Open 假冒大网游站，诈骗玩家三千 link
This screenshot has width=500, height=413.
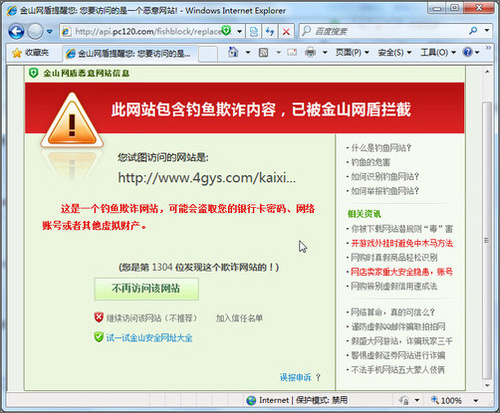click(402, 341)
